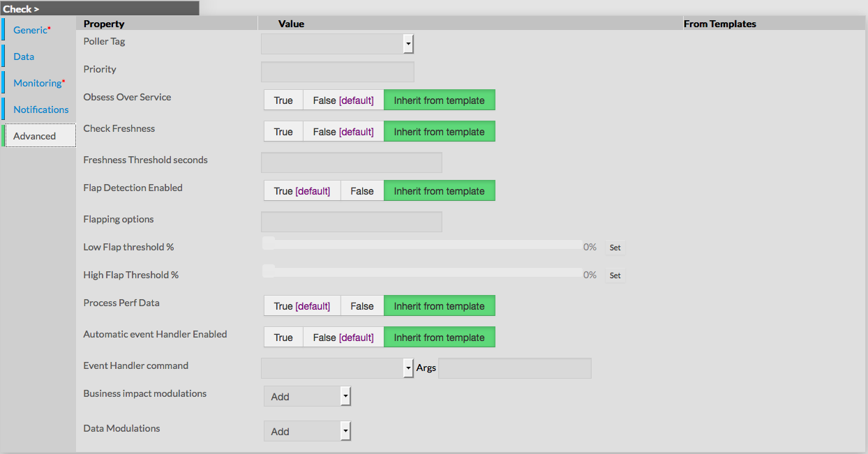Screen dimensions: 868x454
Task: Click the Priority input field
Action: click(x=337, y=72)
